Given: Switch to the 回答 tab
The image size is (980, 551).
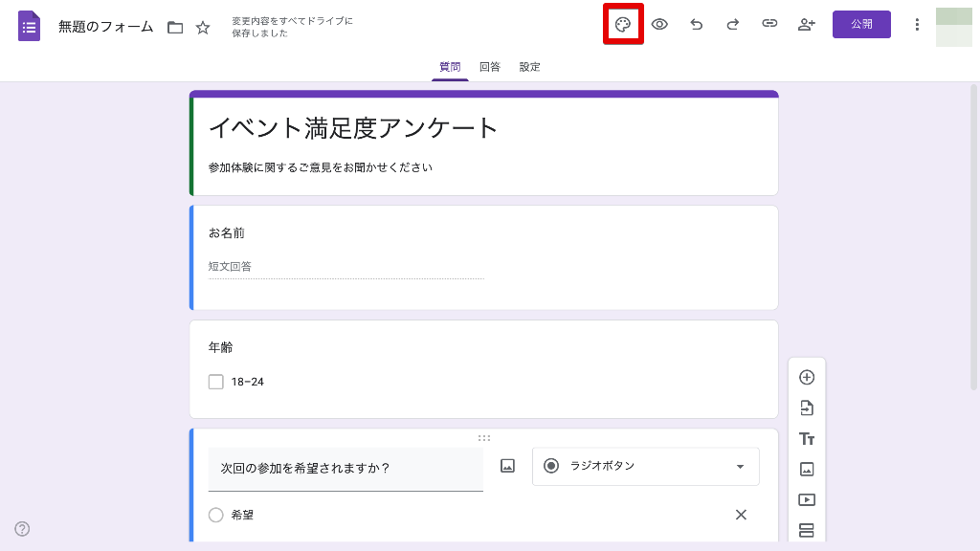Looking at the screenshot, I should [490, 67].
